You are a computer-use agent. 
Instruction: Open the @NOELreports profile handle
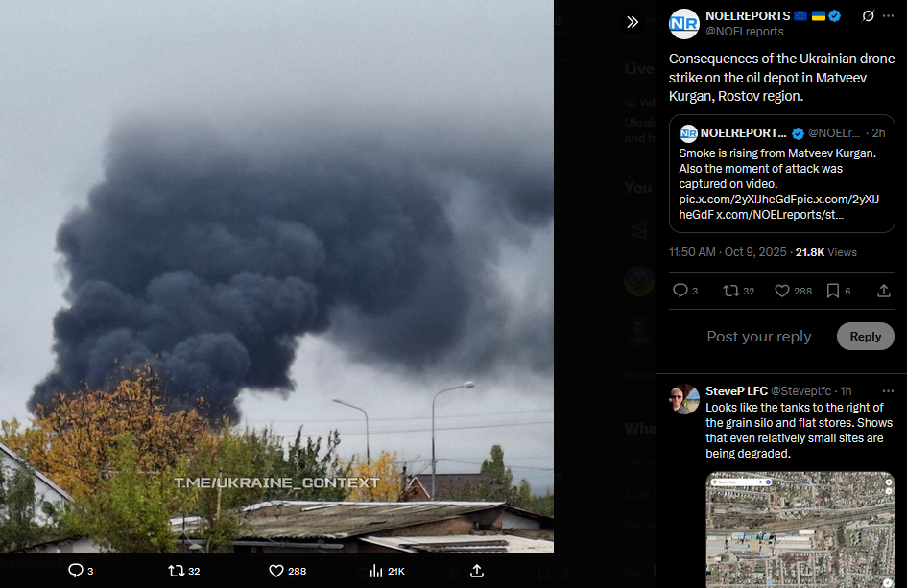pyautogui.click(x=745, y=32)
